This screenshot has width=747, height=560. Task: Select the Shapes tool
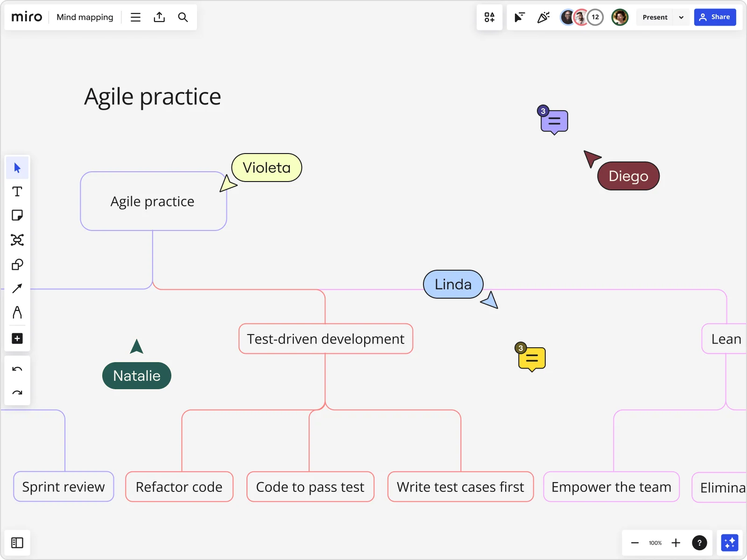tap(17, 265)
